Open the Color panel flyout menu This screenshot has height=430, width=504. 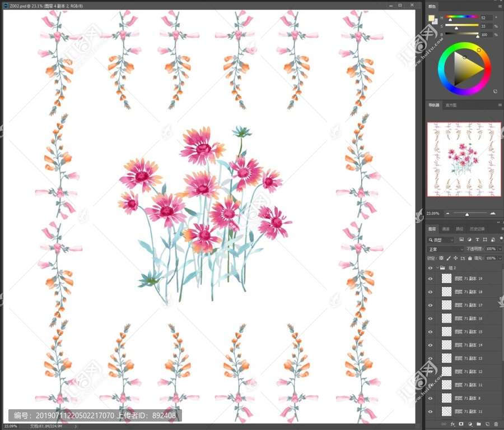click(x=501, y=6)
